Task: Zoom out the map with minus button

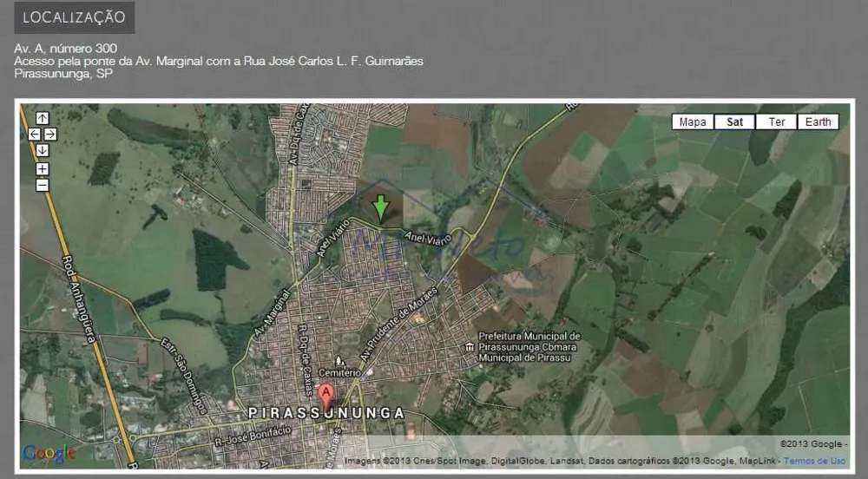Action: tap(43, 186)
